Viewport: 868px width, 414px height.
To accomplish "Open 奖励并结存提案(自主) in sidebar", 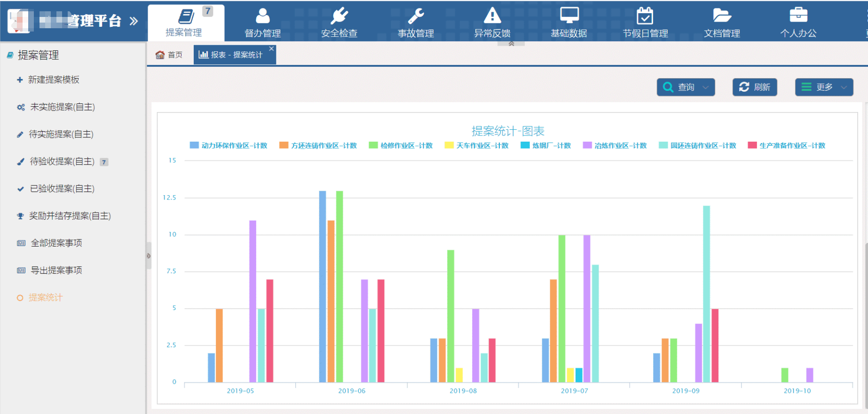I will [70, 216].
